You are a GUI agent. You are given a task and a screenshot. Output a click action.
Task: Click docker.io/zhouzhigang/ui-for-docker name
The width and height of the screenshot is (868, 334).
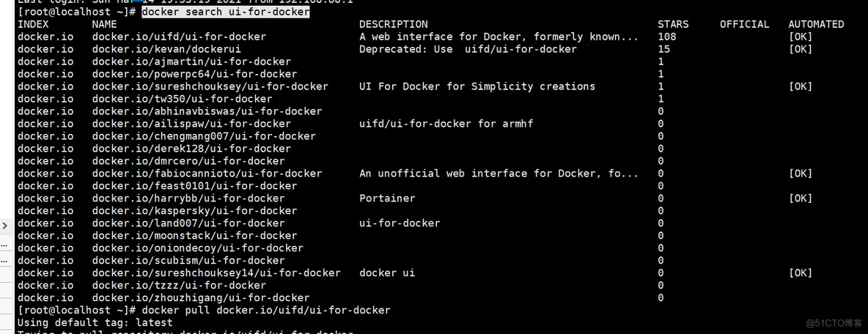(x=200, y=298)
